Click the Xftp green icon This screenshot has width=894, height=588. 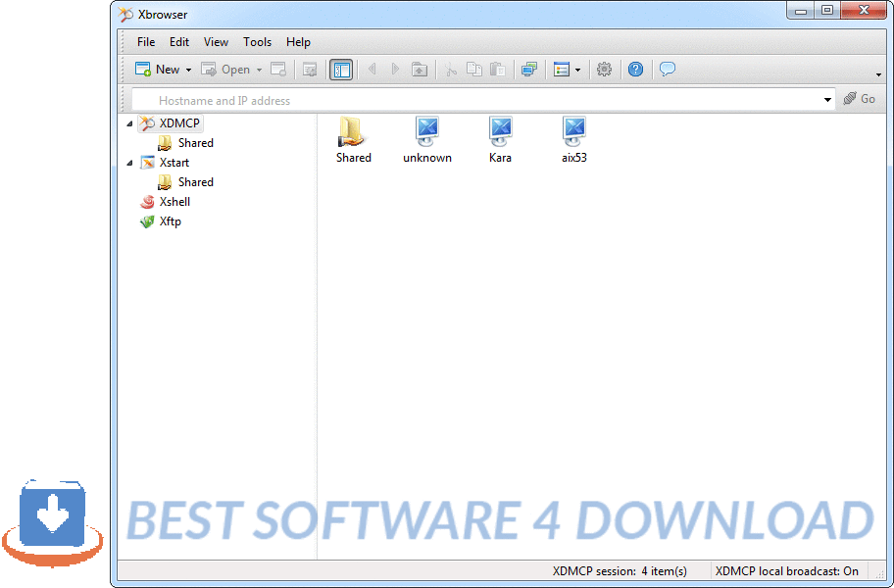pos(147,221)
